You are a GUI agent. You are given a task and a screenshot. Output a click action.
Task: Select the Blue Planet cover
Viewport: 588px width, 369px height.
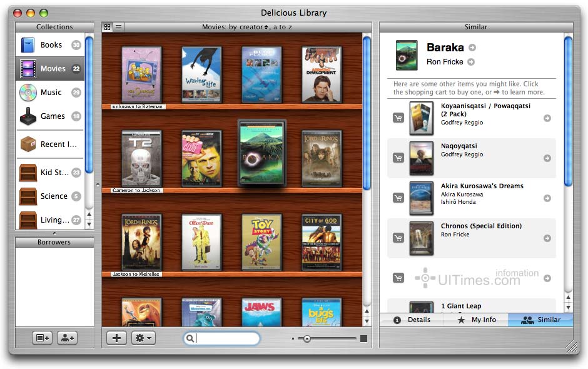tap(261, 74)
